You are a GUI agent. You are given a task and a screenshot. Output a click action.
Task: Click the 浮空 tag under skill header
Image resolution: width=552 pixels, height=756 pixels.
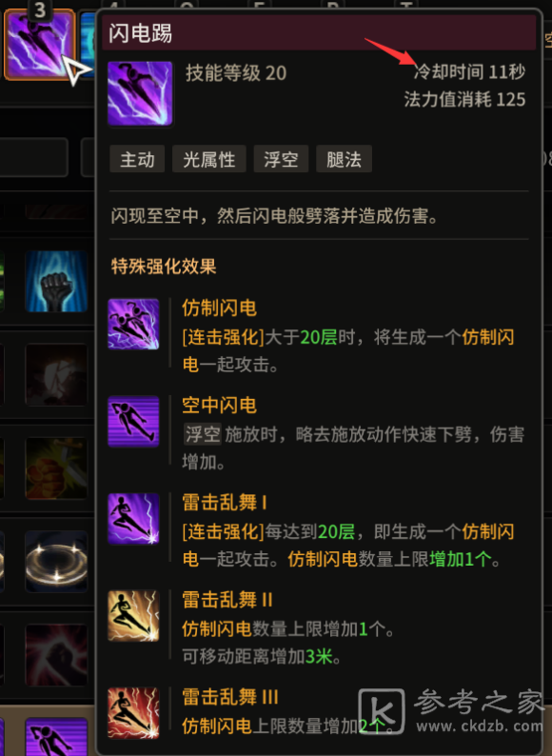(x=281, y=159)
